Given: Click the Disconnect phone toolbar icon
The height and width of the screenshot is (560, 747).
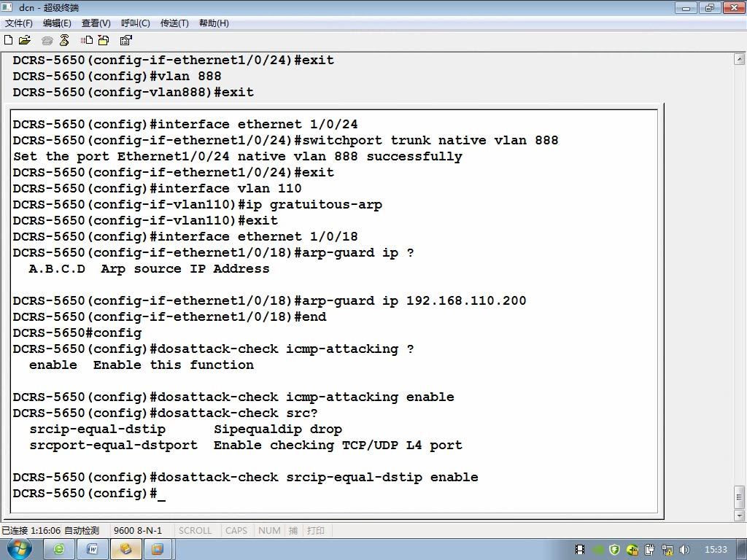Looking at the screenshot, I should (64, 41).
